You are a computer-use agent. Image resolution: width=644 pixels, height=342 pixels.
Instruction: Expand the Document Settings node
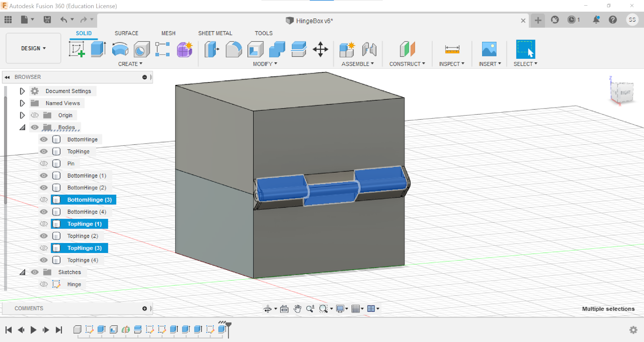coord(22,91)
